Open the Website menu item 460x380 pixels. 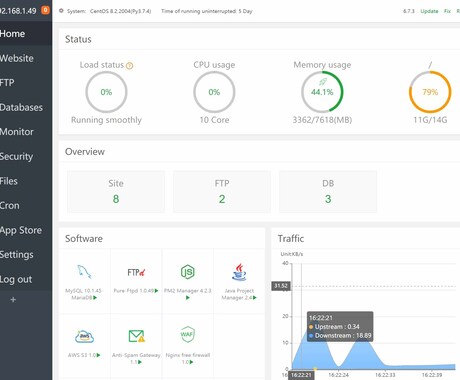(26, 58)
